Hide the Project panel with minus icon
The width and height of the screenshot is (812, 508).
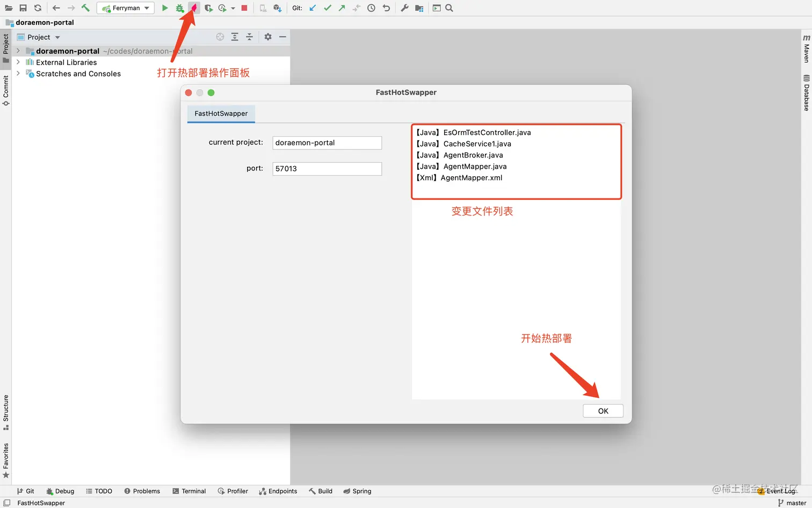pyautogui.click(x=282, y=37)
